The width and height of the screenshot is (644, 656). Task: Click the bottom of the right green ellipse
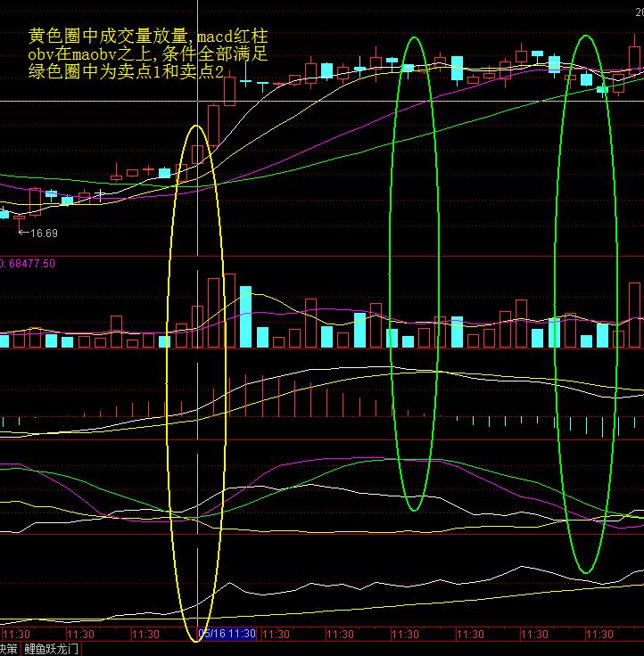tap(585, 572)
